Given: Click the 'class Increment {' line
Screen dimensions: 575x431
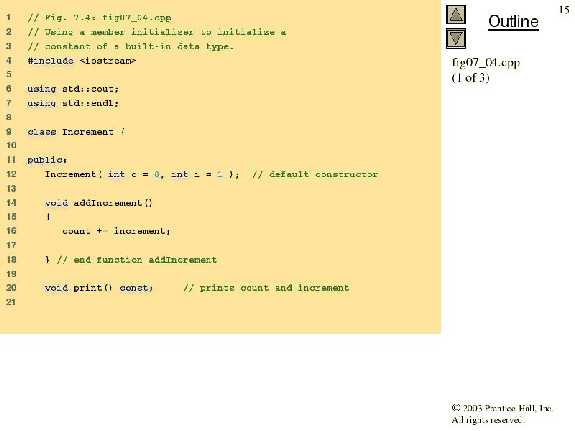Looking at the screenshot, I should click(x=76, y=132).
